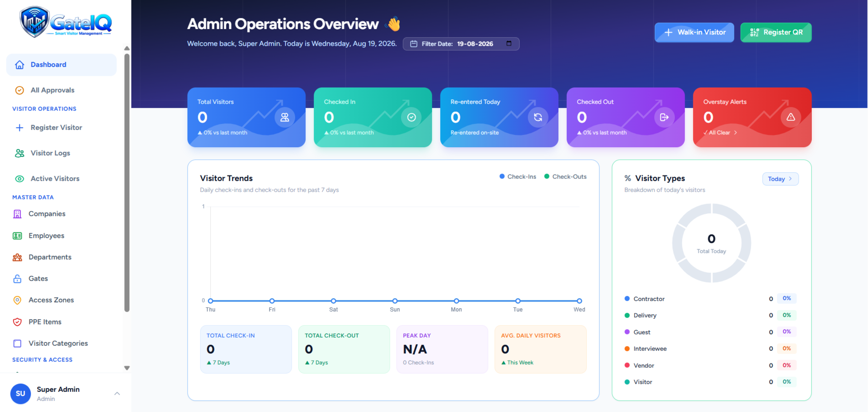Toggle the Check-Ins legend series
The height and width of the screenshot is (412, 868).
point(518,177)
